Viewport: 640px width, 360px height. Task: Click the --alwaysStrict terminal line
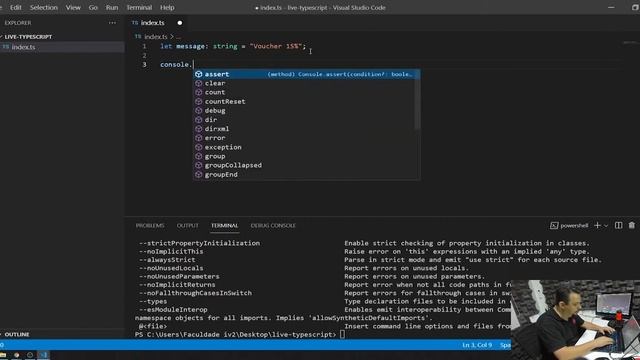[167, 260]
